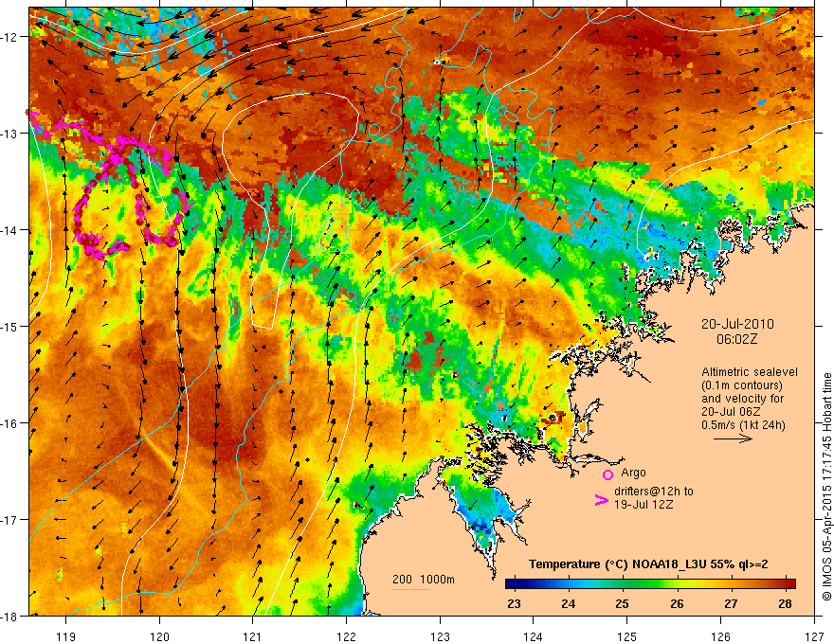Click the 'Altimetric sealevel' caption line

tap(750, 372)
